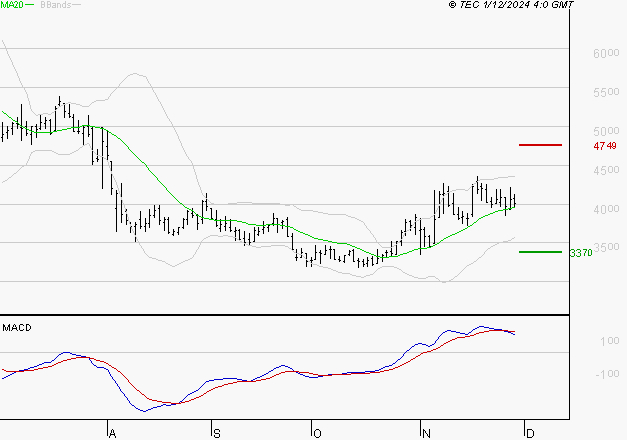Click the 6000 price axis label
The image size is (627, 440).
point(606,53)
